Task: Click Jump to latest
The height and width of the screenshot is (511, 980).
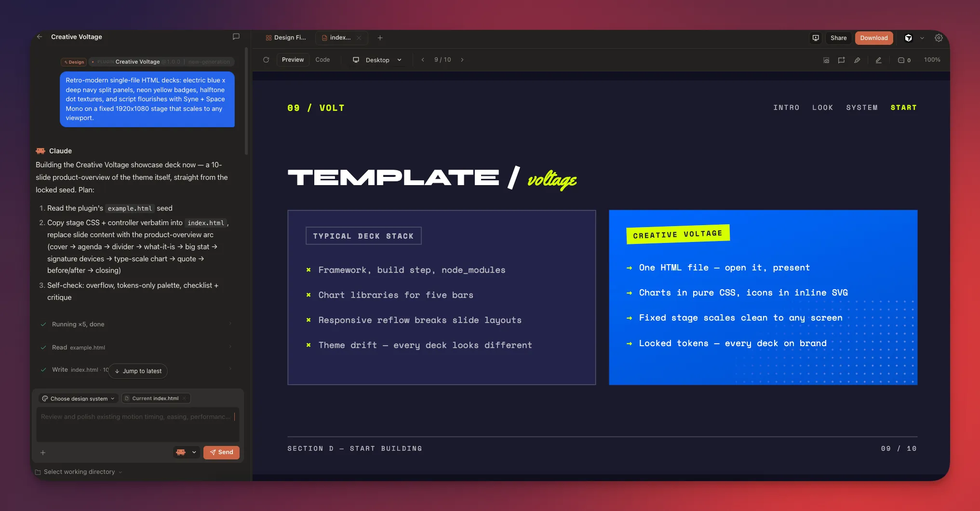Action: [138, 371]
